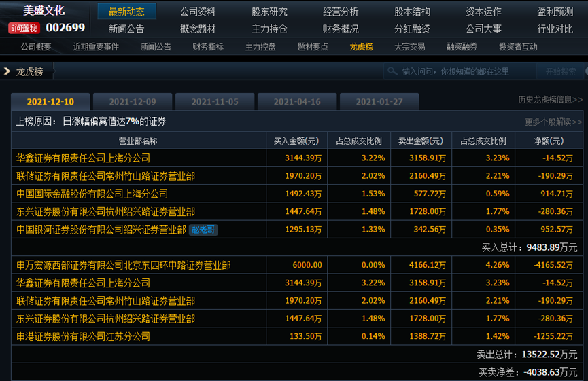Image resolution: width=588 pixels, height=381 pixels.
Task: Open the 股东研究 menu
Action: click(x=269, y=12)
